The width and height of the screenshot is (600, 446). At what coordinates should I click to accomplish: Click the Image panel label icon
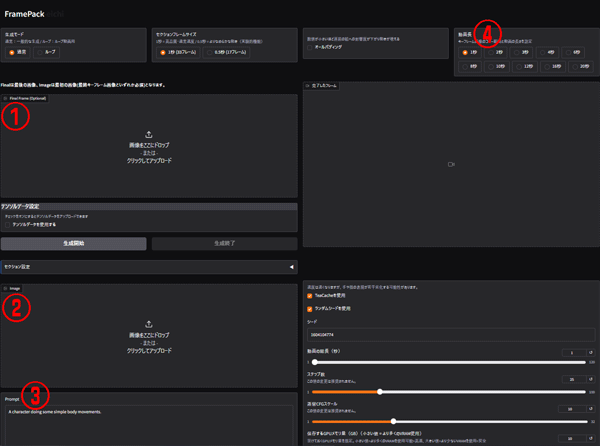click(5, 288)
